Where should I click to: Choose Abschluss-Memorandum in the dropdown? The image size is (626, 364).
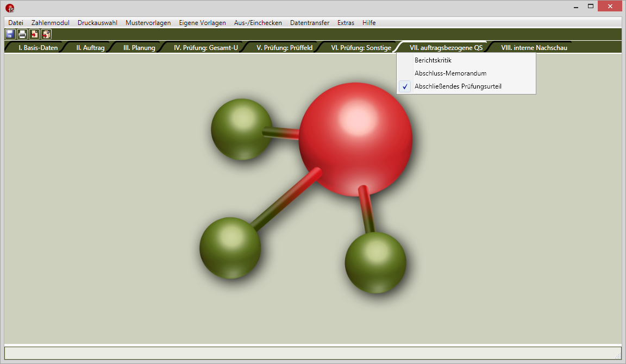pos(450,73)
